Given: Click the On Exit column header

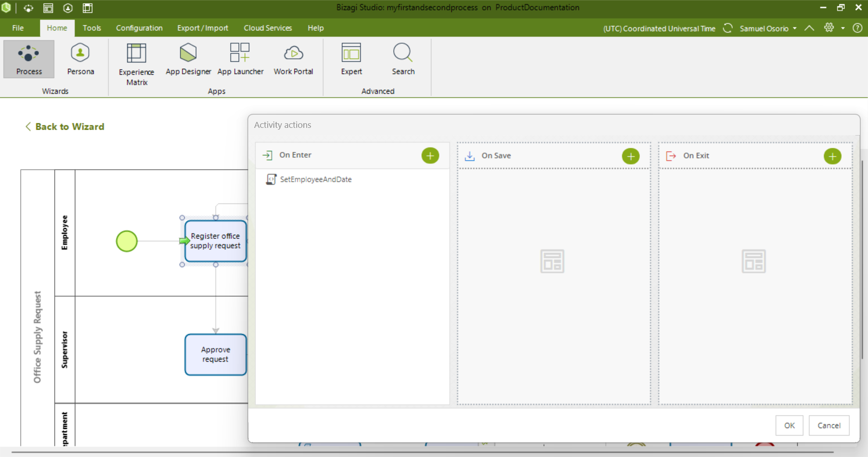Looking at the screenshot, I should pos(755,156).
